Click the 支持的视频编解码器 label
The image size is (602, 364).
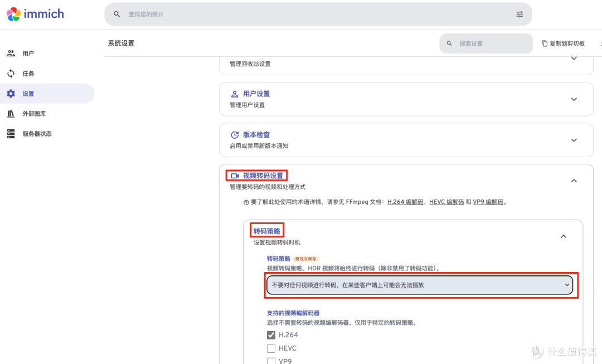(x=293, y=313)
